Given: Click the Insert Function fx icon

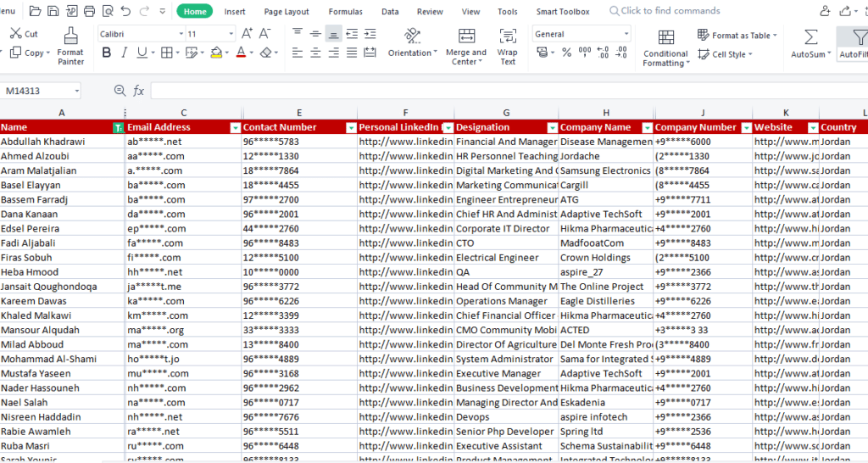Looking at the screenshot, I should [138, 90].
